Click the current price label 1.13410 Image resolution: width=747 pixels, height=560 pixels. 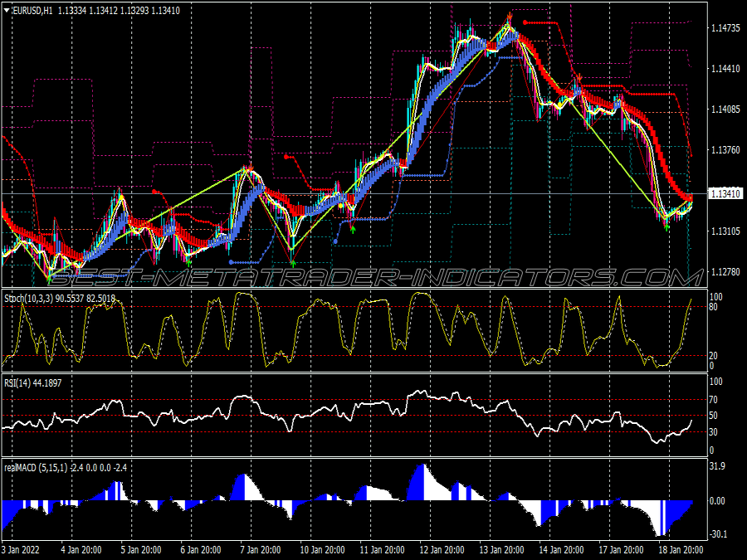tap(725, 194)
